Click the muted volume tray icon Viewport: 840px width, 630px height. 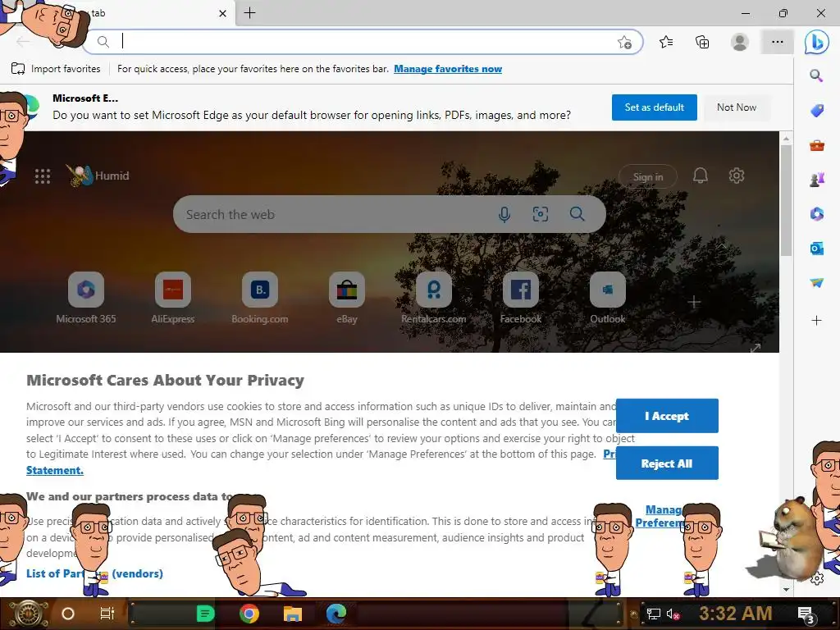point(673,614)
